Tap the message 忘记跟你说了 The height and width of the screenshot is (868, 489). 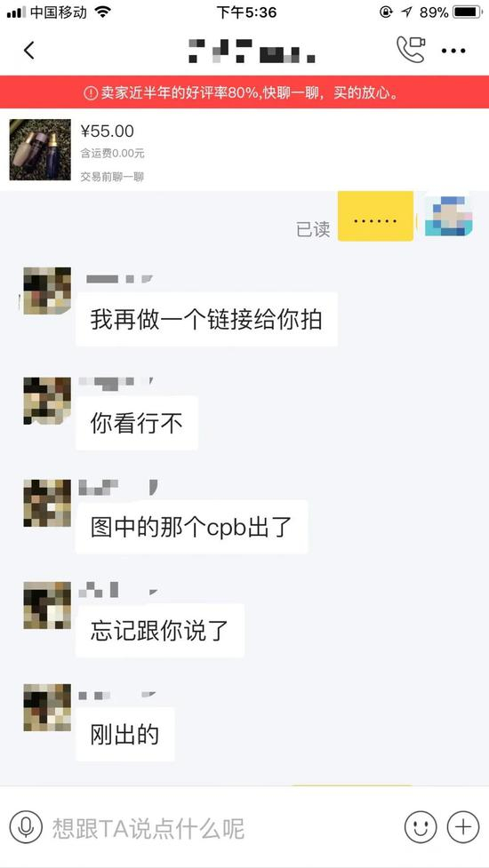pyautogui.click(x=159, y=631)
